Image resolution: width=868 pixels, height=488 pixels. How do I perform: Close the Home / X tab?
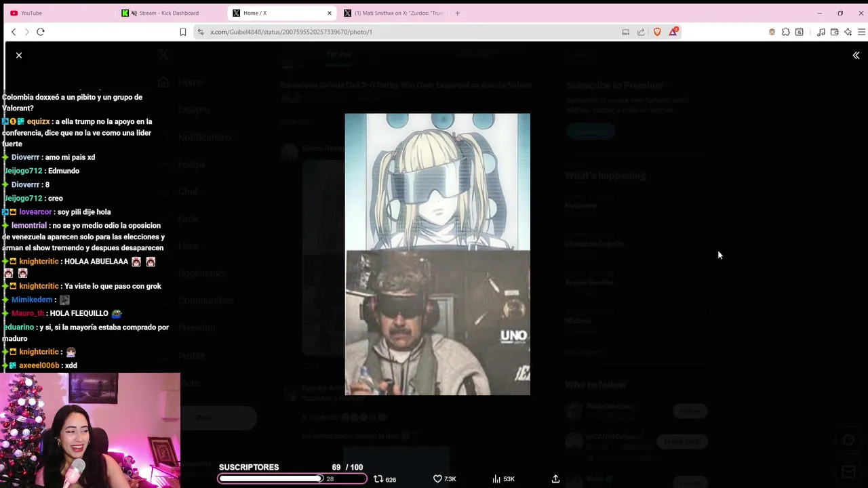[x=330, y=13]
